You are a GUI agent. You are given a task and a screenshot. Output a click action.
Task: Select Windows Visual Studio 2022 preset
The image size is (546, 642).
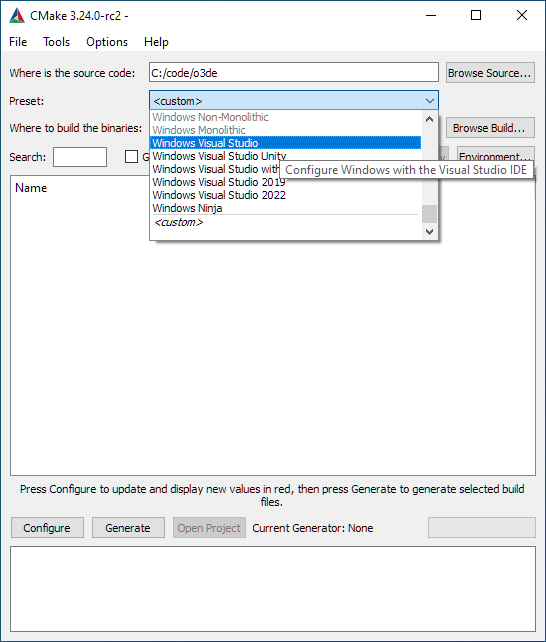tap(219, 195)
